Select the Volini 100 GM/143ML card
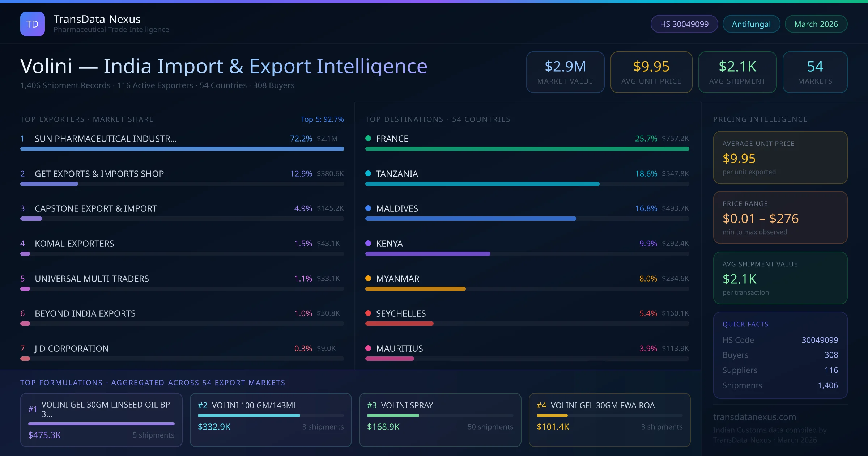This screenshot has width=868, height=456. (271, 419)
